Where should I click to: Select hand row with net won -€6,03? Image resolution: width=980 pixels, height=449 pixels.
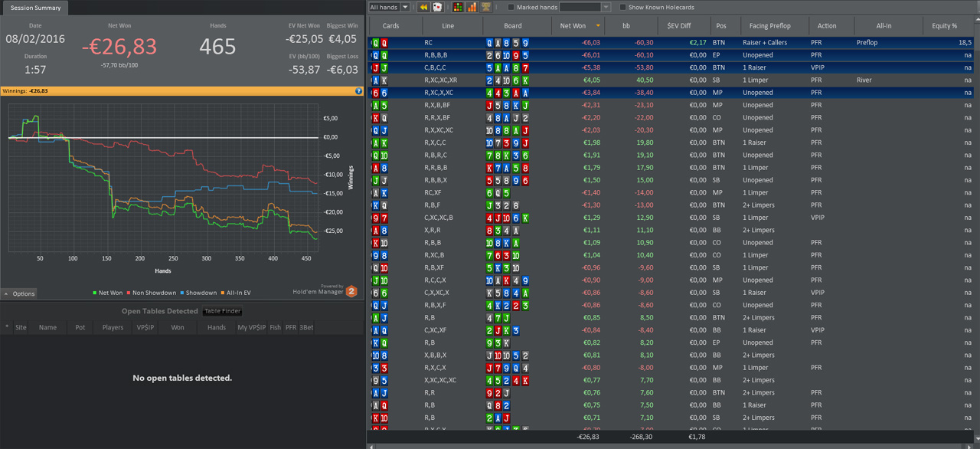[x=672, y=43]
